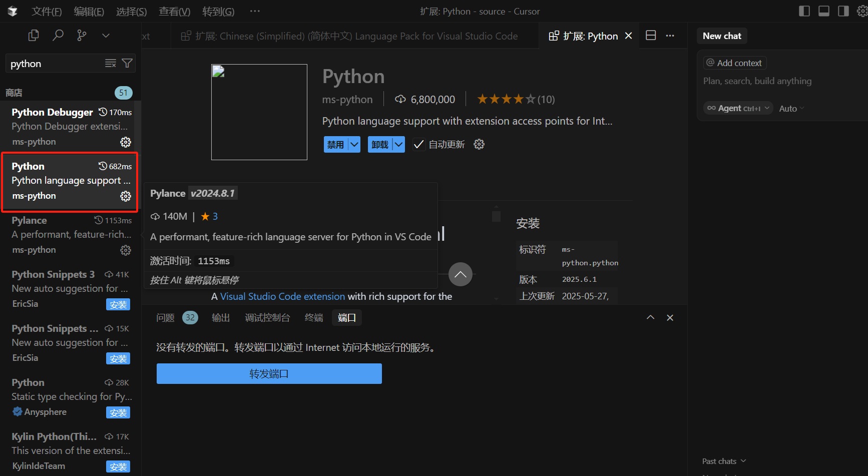
Task: Click the ms-python publisher link
Action: 347,100
